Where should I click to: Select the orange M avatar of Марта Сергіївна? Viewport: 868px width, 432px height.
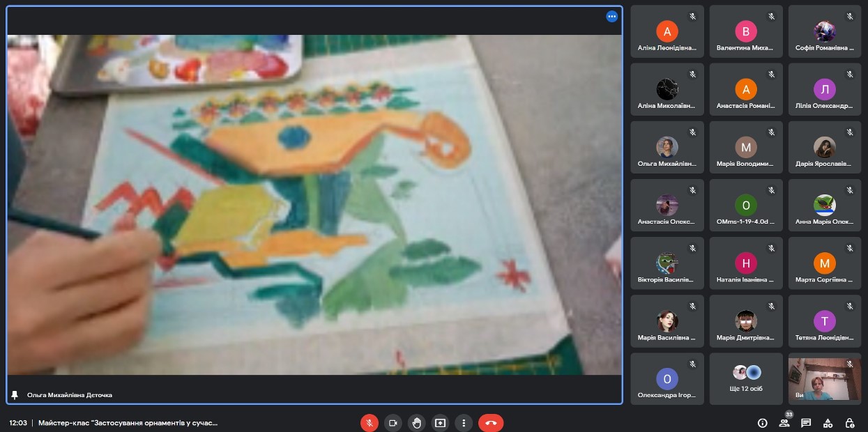click(825, 263)
